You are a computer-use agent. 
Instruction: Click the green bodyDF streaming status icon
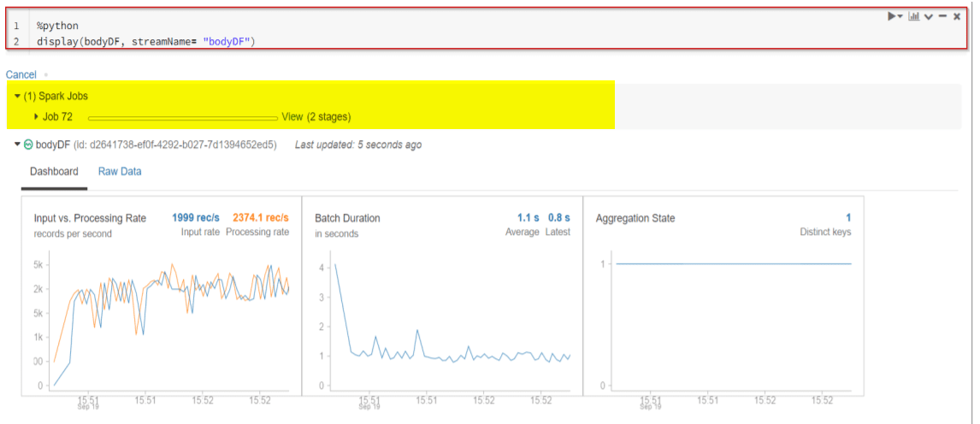(28, 144)
